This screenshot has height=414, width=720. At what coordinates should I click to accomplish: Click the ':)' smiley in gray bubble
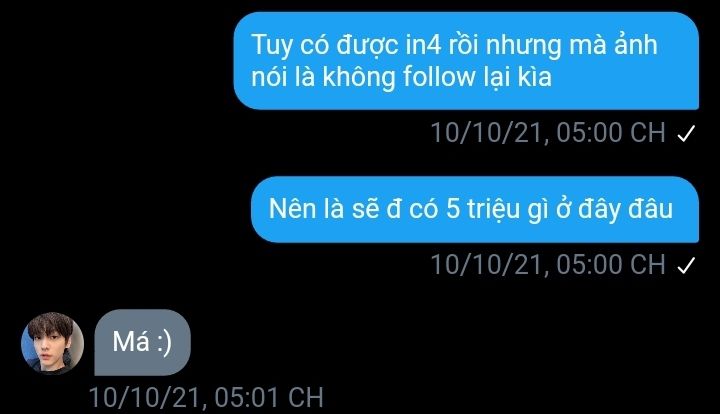(163, 342)
